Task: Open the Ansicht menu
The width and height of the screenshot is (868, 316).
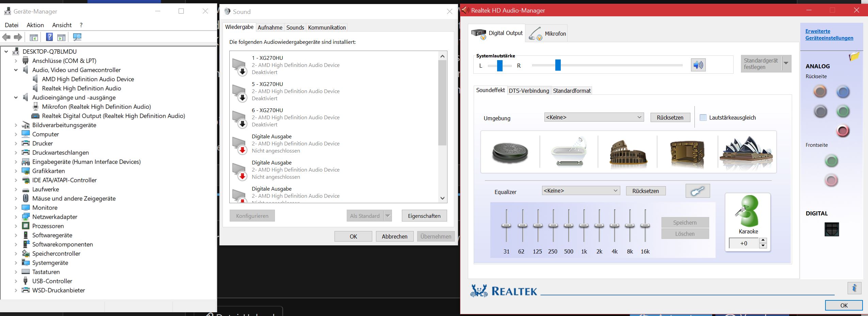Action: tap(62, 25)
